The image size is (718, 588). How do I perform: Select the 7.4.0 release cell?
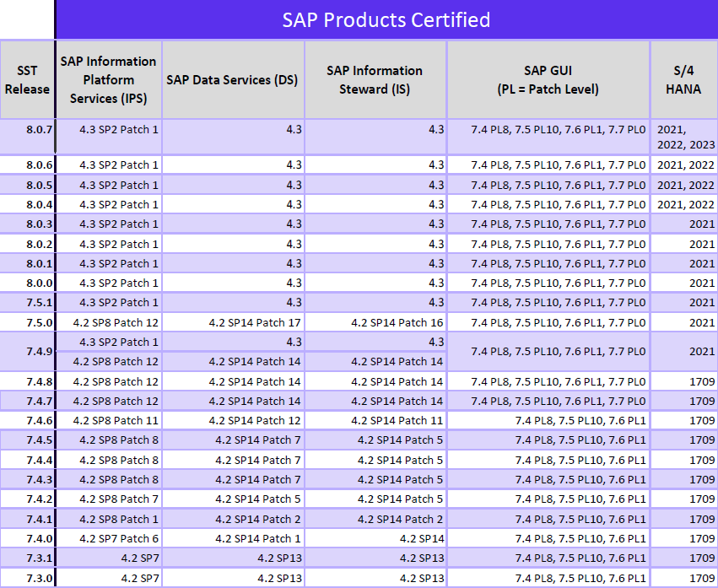pos(27,538)
